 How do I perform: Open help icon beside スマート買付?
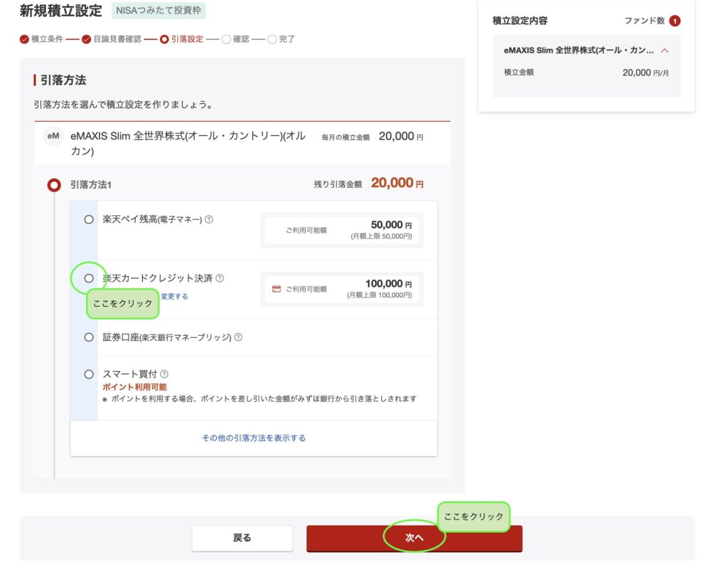(164, 374)
